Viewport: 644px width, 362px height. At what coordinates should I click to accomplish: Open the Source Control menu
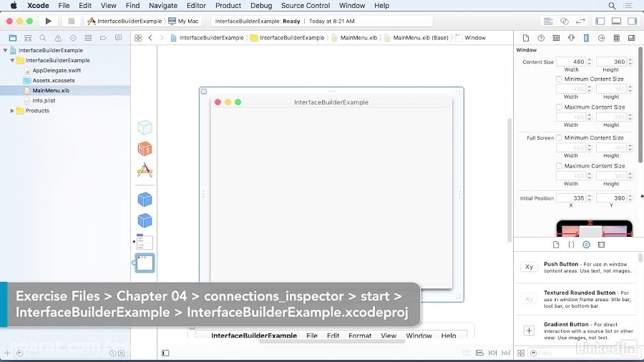tap(305, 5)
